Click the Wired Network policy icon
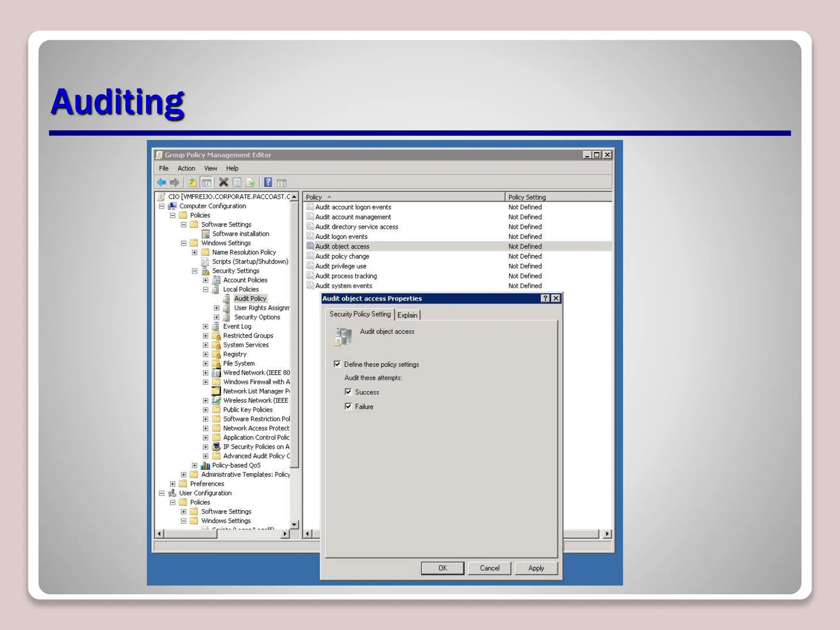840x630 pixels. 216,373
